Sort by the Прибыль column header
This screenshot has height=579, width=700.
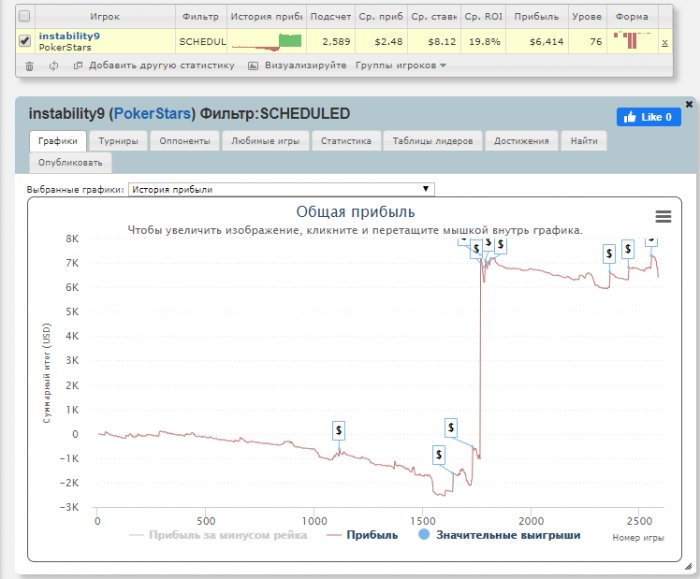coord(537,17)
